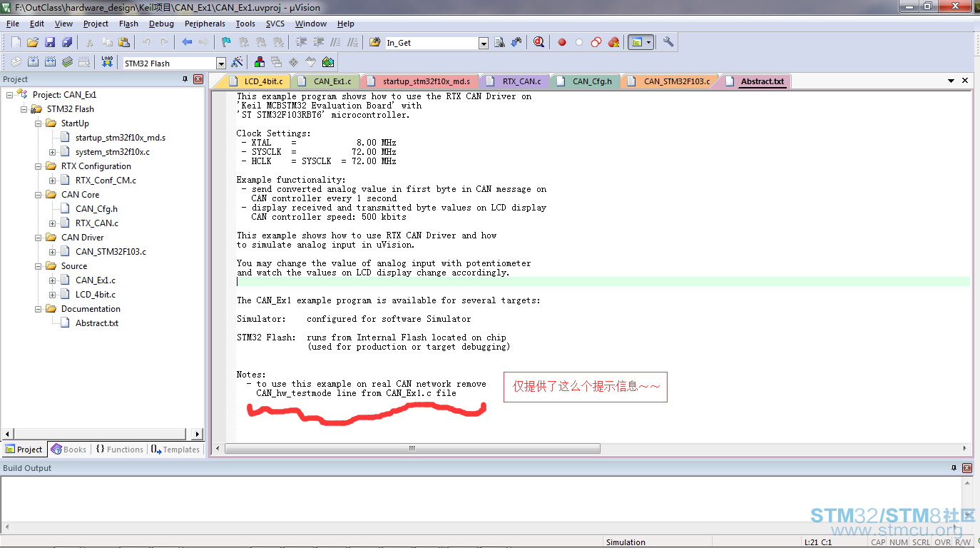The width and height of the screenshot is (980, 548).
Task: Click the Copy icon
Action: click(x=107, y=42)
